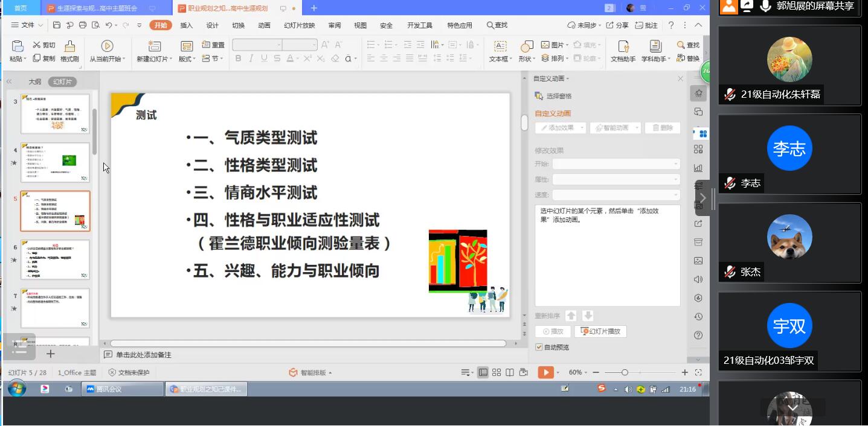
Task: Switch to slide sorter grid view icon
Action: pos(497,372)
